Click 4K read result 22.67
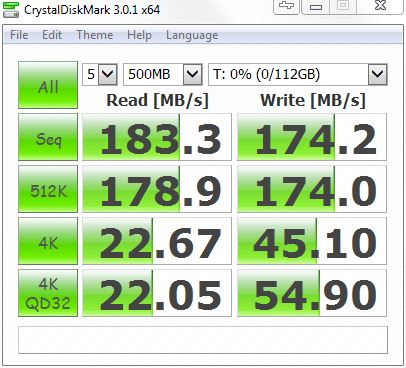The width and height of the screenshot is (406, 368). tap(157, 241)
